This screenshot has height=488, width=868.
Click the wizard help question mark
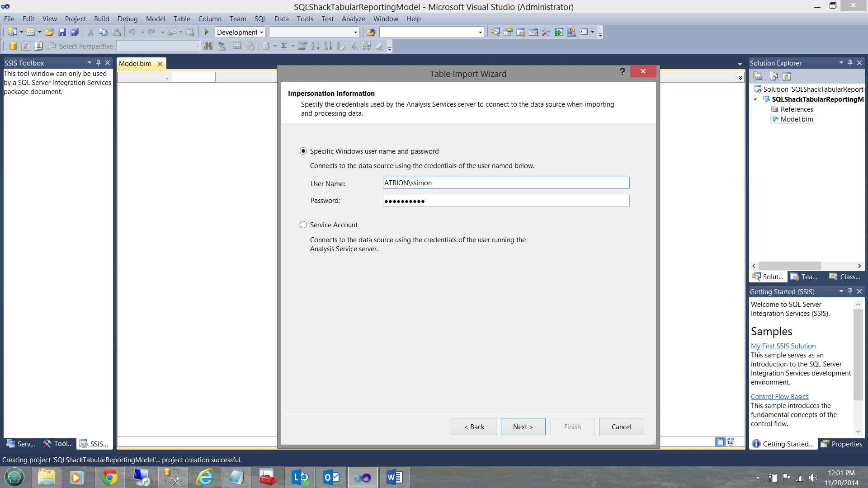click(x=622, y=72)
